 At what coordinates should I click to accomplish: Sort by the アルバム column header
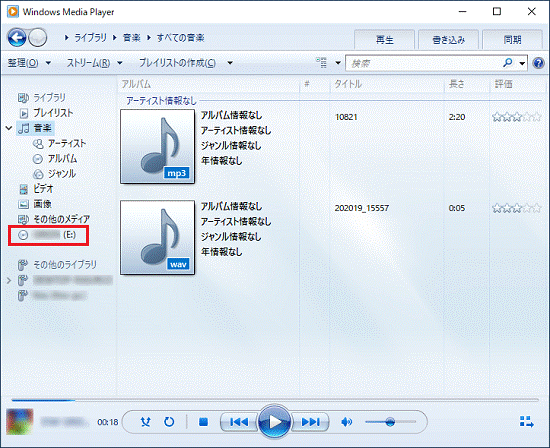[x=208, y=84]
